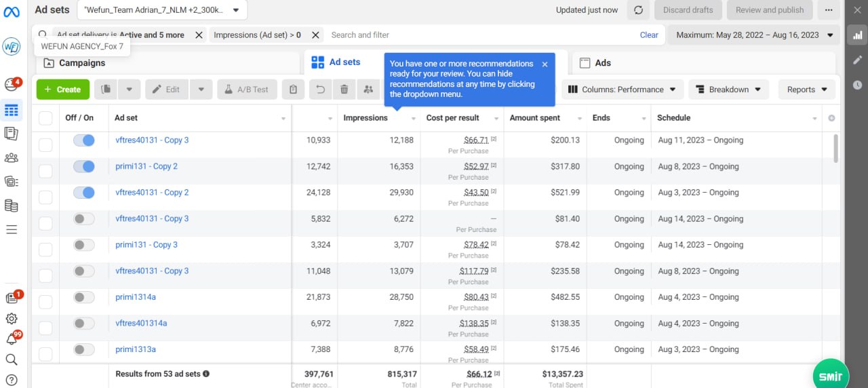Open the three-dot more options button
Viewport: 868px width, 388px height.
click(x=828, y=10)
